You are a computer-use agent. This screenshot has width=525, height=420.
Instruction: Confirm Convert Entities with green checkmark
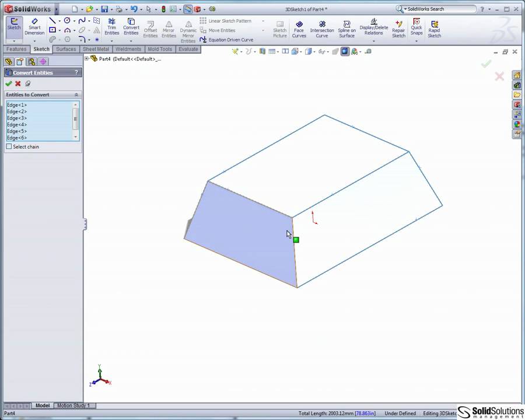click(8, 83)
